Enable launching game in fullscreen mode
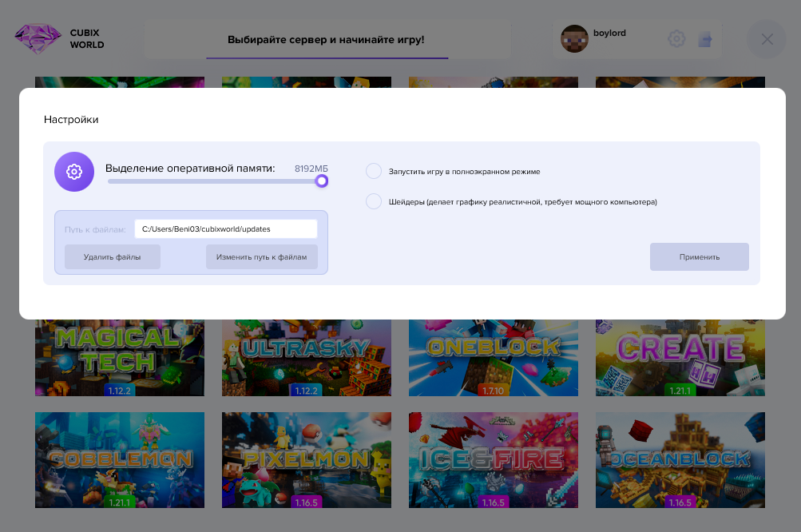The image size is (801, 532). pyautogui.click(x=374, y=172)
